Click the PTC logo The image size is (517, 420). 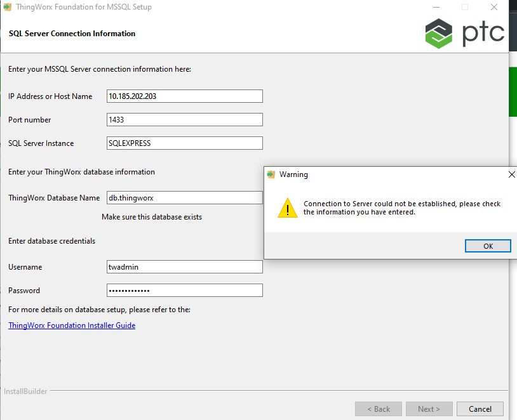(462, 33)
